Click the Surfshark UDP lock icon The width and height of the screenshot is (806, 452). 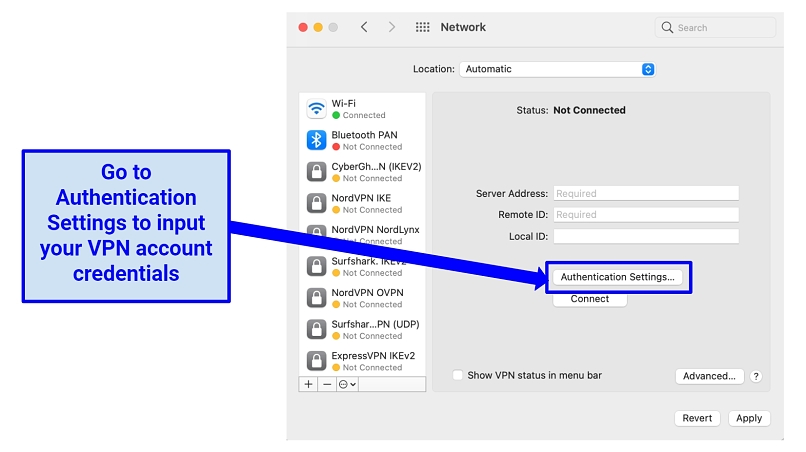316,330
